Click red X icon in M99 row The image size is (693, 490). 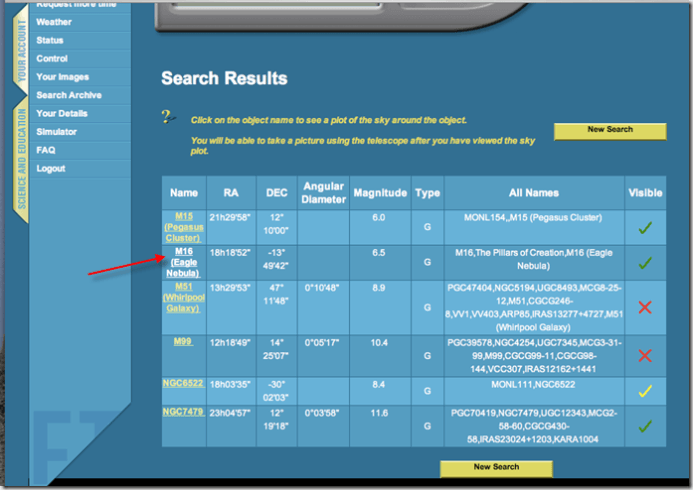[x=645, y=355]
